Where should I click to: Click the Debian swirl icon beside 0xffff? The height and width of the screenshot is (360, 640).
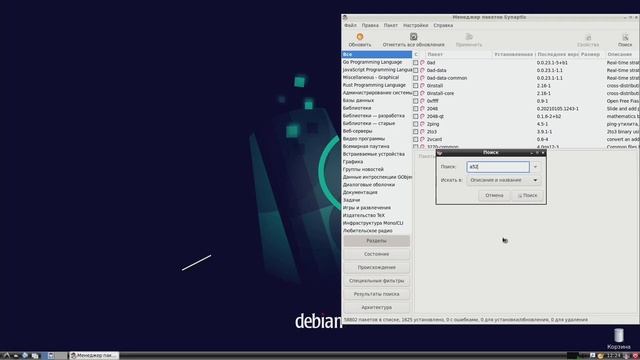coord(422,101)
